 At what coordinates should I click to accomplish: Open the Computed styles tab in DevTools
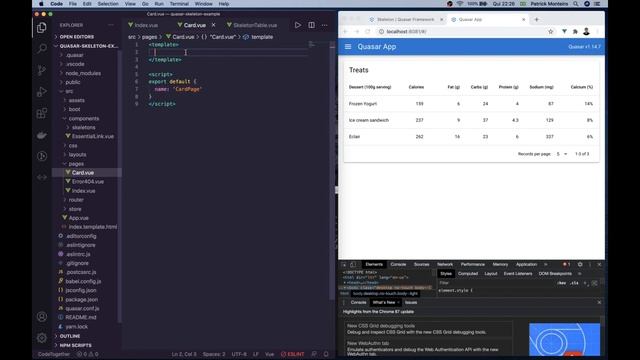tap(468, 273)
